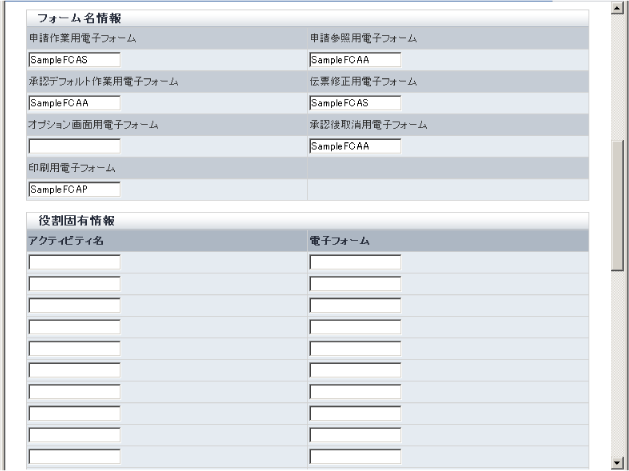Select the second row アクティビティ名 input

point(74,284)
